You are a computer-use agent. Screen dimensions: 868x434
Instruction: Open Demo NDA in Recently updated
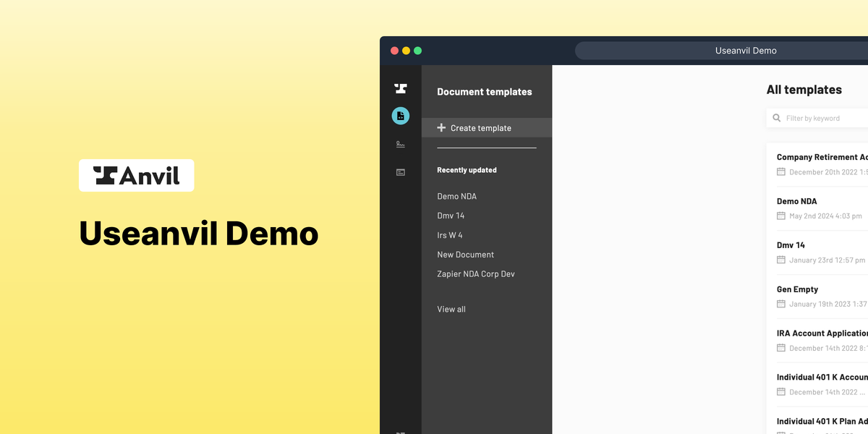[456, 197]
